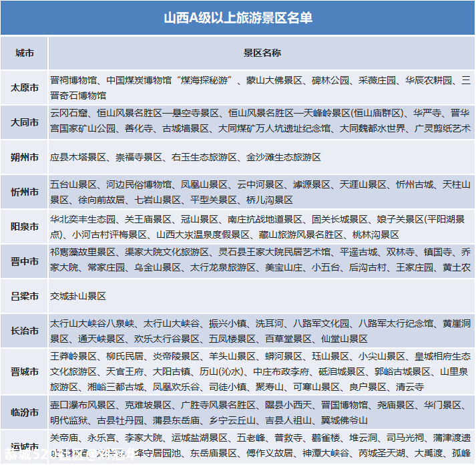The height and width of the screenshot is (465, 476).
Task: Click 蒙山大佛景区 in the 太原市 row
Action: click(x=274, y=80)
